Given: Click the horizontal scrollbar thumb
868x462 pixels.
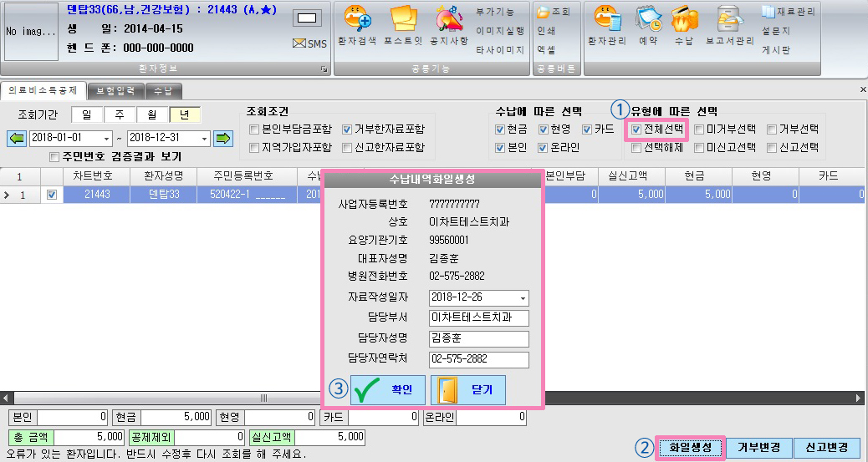Looking at the screenshot, I should (x=263, y=398).
